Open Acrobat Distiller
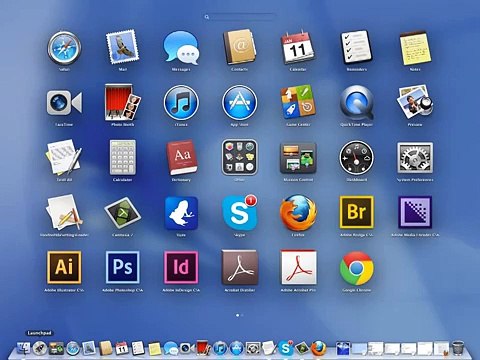480x360 pixels. tap(239, 268)
